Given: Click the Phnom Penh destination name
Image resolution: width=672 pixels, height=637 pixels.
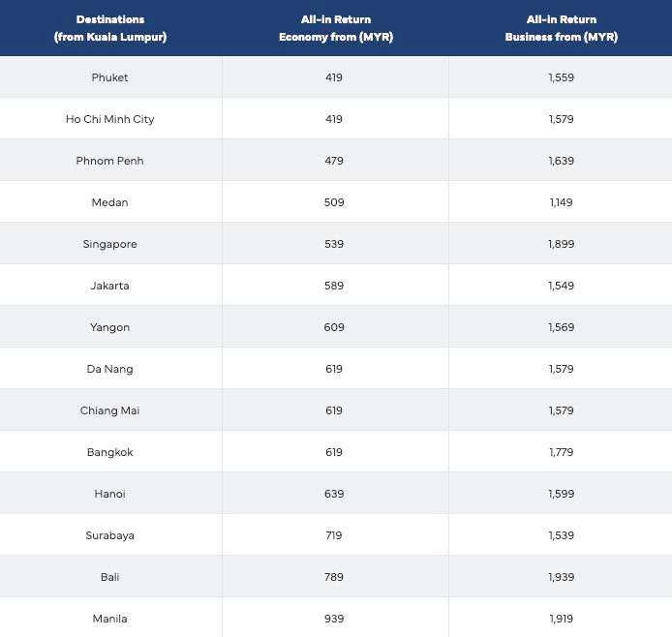Looking at the screenshot, I should click(109, 161).
